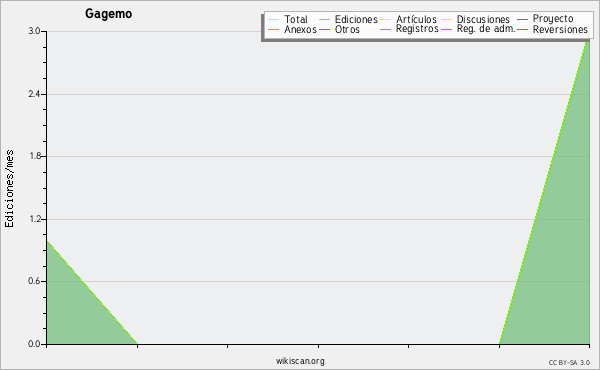Click the Reversiones legend entry
Screen dimensions: 600x370
(x=553, y=29)
